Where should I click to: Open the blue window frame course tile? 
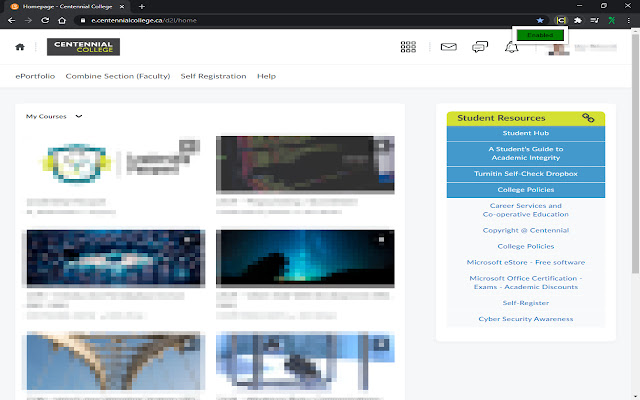click(x=305, y=361)
